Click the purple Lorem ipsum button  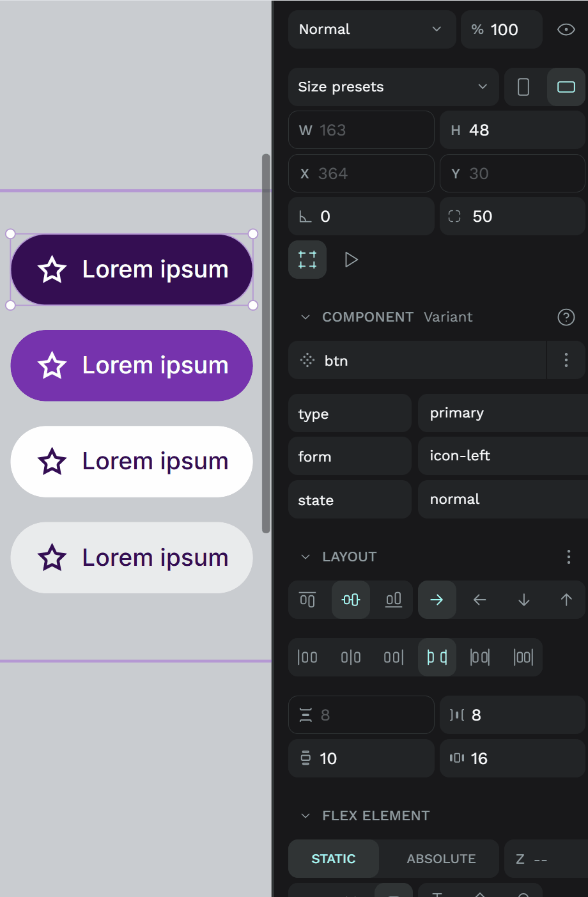coord(132,366)
